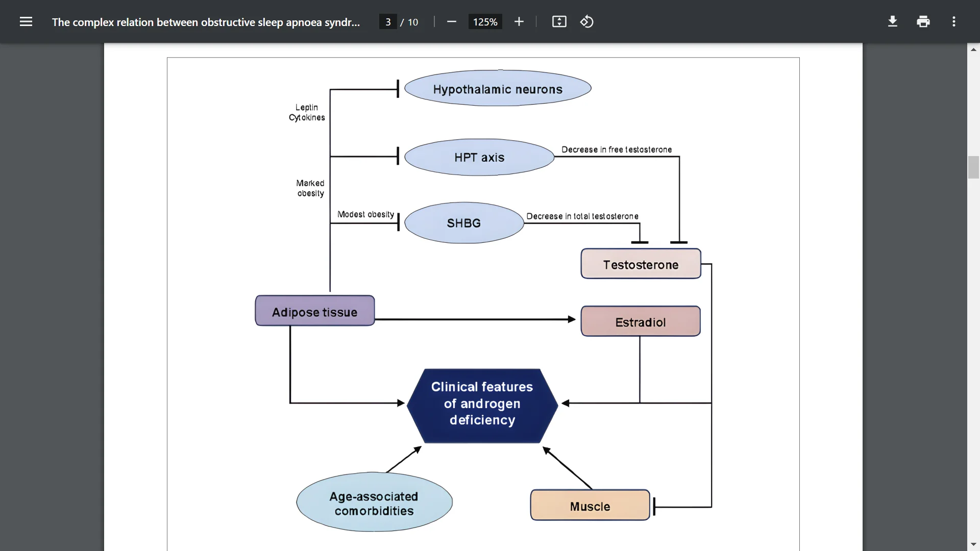Click the '/ 10' total pages text
The image size is (980, 551).
(409, 22)
